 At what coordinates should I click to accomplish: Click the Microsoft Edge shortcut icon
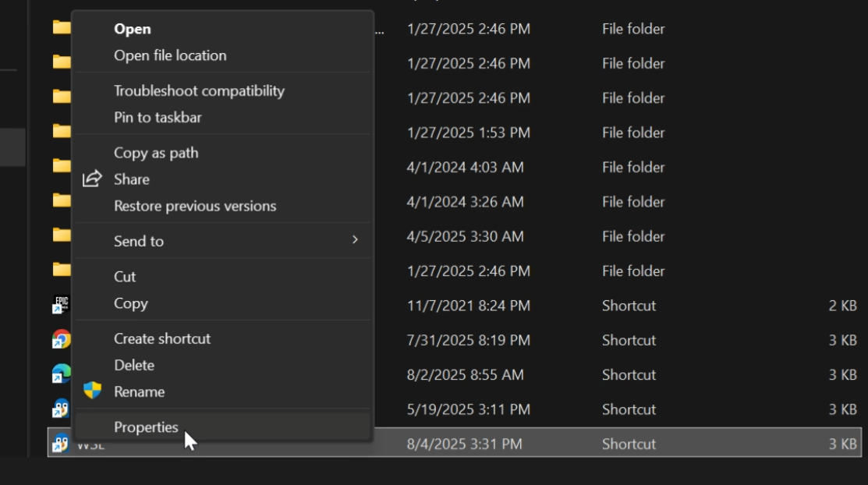click(x=61, y=374)
